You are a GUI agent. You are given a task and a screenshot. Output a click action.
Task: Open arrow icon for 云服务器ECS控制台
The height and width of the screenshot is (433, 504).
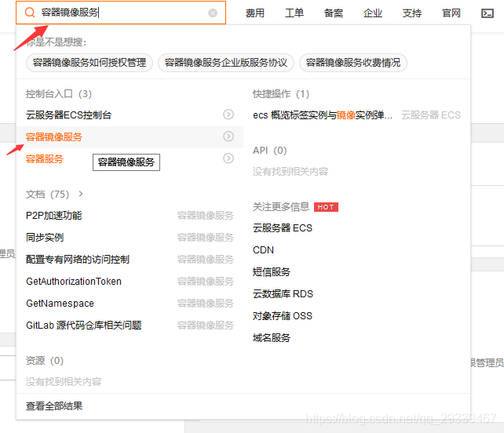[228, 115]
